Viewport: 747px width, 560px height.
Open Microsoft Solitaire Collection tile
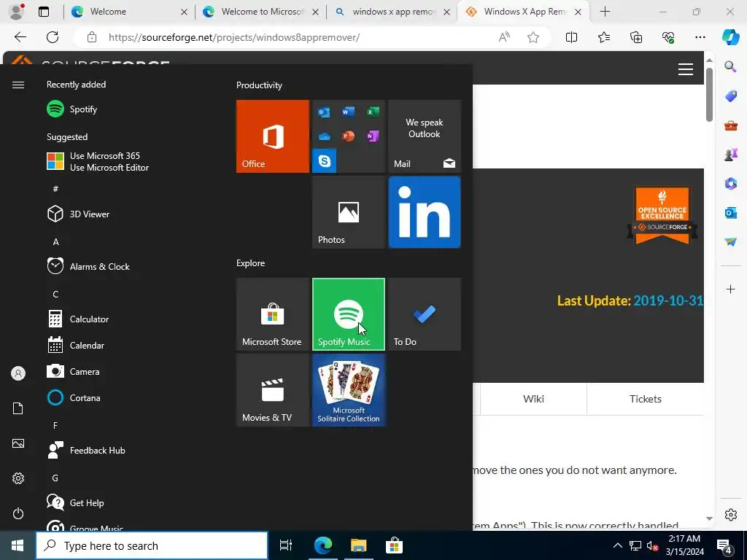[x=348, y=390]
